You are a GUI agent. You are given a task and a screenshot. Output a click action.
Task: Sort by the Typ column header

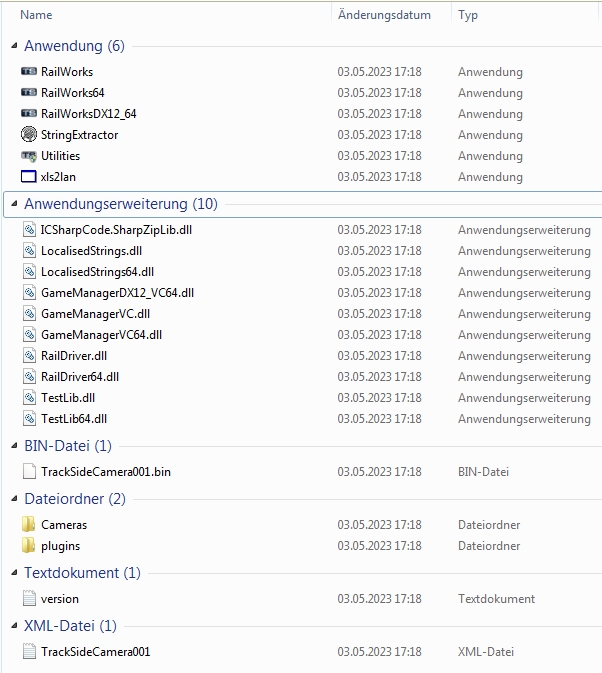(468, 15)
